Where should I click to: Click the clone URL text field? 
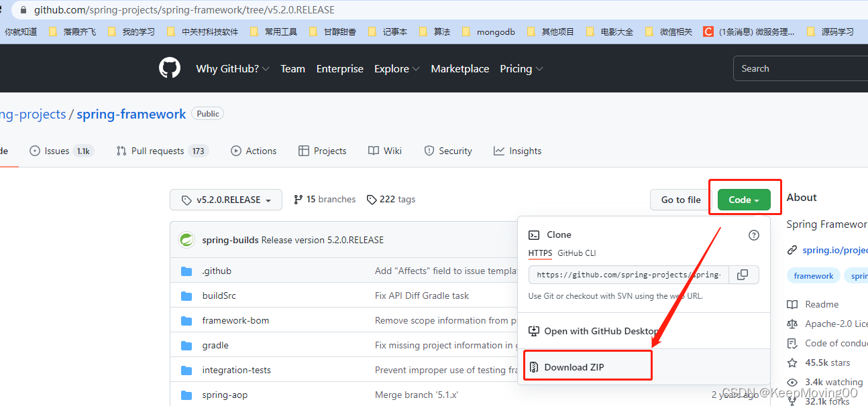[629, 275]
